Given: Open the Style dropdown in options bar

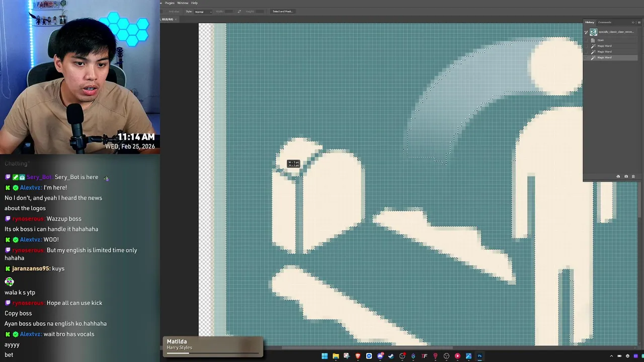Looking at the screenshot, I should click(203, 12).
